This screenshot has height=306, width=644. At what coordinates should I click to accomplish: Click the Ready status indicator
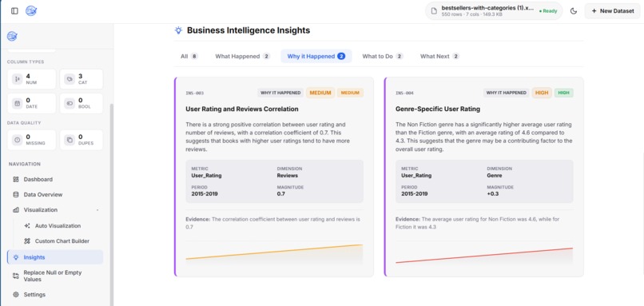click(x=548, y=11)
